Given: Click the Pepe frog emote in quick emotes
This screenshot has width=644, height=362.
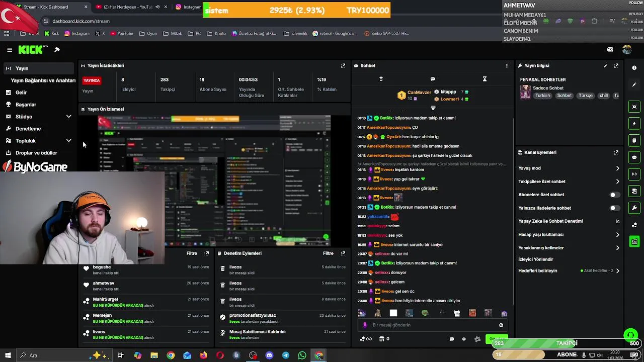Looking at the screenshot, I should click(425, 313).
